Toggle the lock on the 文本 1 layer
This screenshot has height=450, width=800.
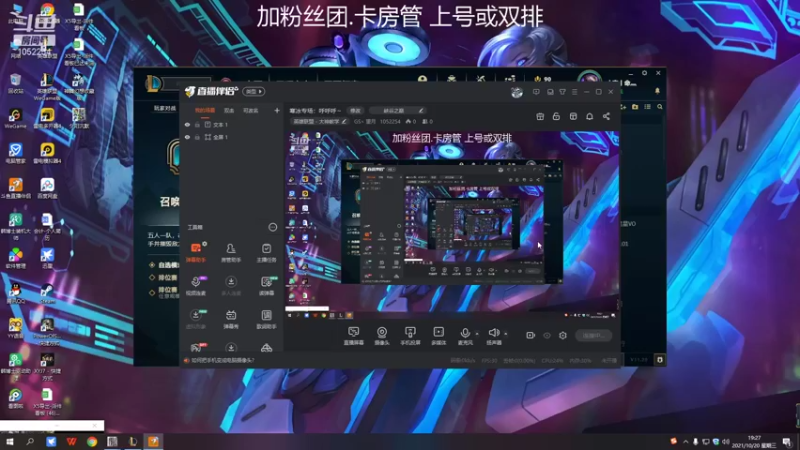(x=197, y=124)
